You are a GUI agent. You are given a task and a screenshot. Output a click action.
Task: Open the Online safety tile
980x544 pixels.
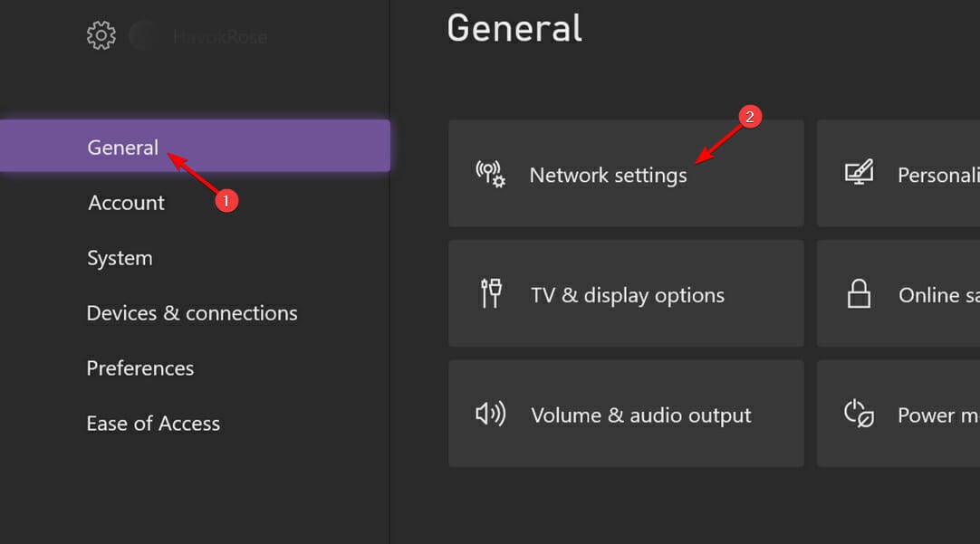click(898, 293)
